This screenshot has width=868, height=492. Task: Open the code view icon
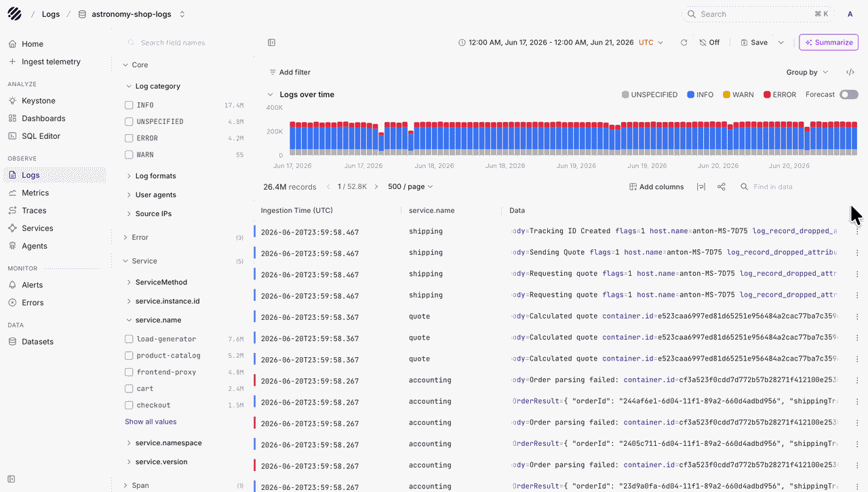tap(850, 73)
